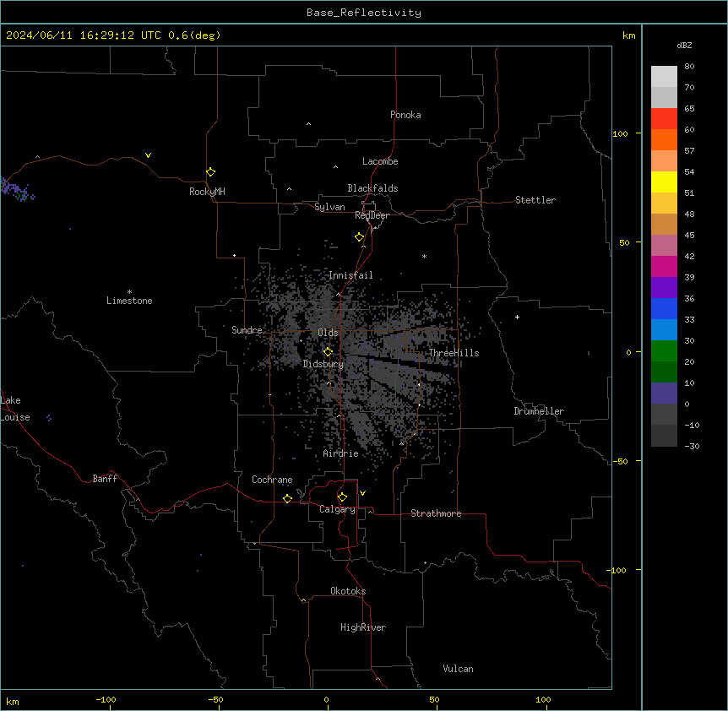728x711 pixels.
Task: Click the Ponoka city label
Action: [x=405, y=115]
